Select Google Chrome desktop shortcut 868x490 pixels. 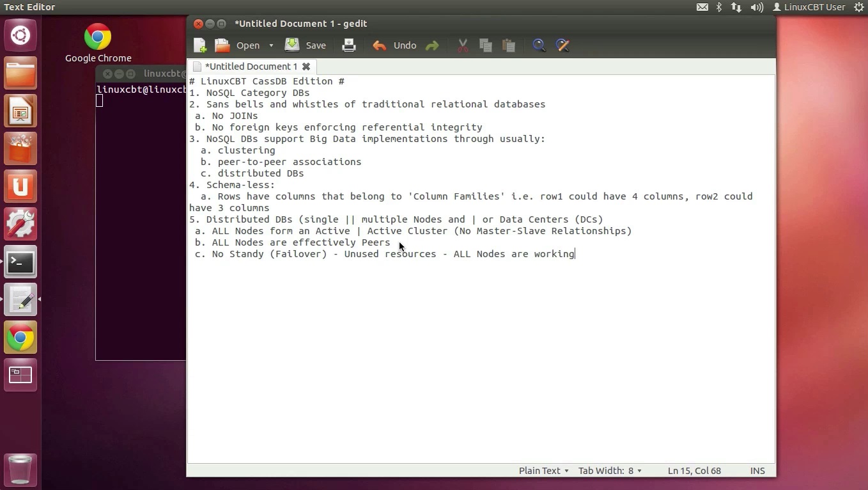tap(98, 43)
